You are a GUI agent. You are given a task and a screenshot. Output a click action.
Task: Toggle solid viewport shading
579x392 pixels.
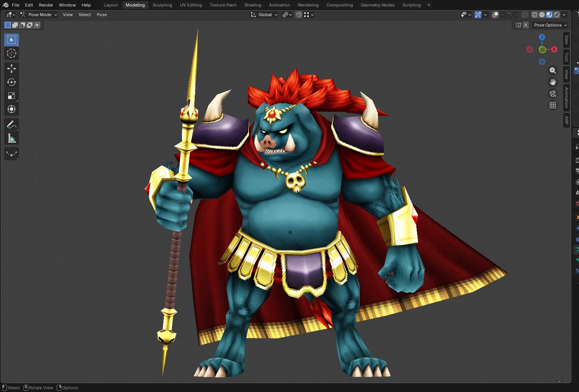point(542,14)
